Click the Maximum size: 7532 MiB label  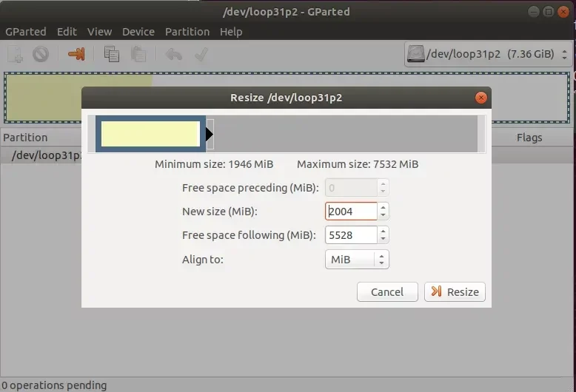(358, 164)
